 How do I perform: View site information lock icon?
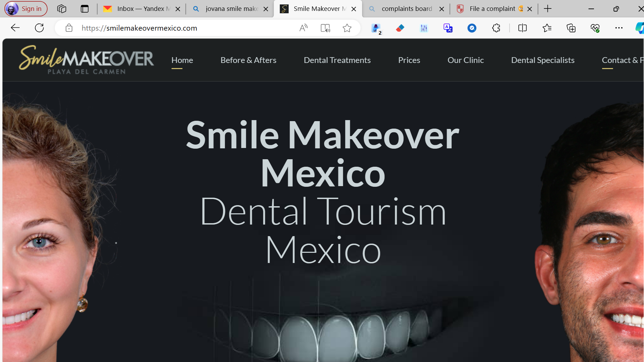69,28
